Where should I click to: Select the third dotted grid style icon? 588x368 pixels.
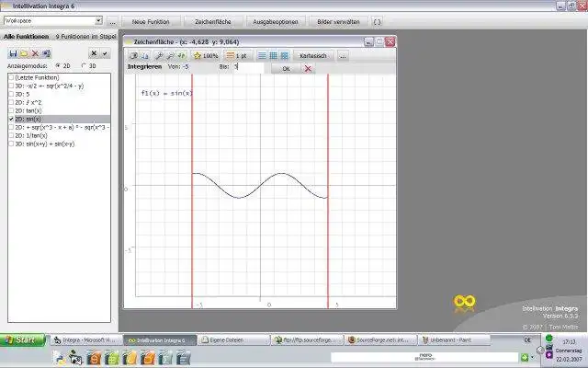(285, 55)
